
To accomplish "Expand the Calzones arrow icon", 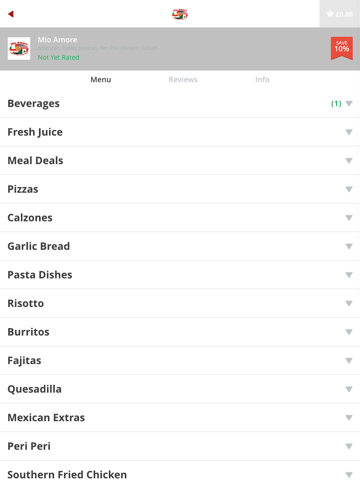I will coord(349,218).
